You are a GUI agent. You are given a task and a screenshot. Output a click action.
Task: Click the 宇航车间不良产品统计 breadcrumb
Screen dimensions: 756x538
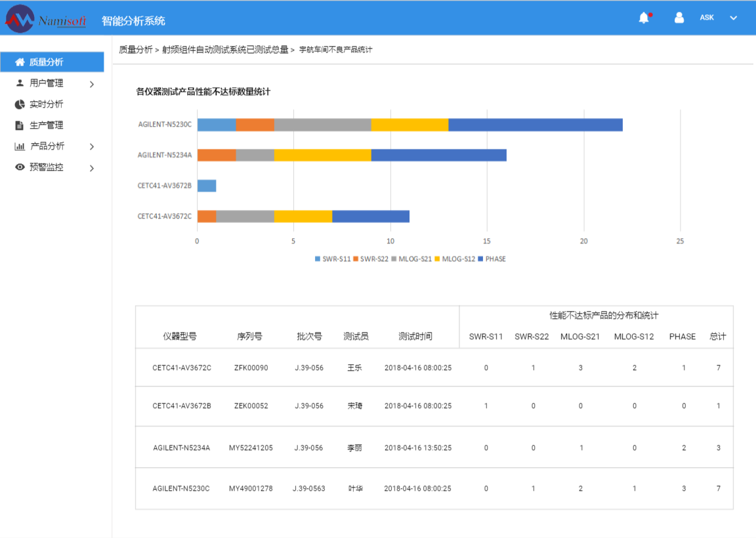pyautogui.click(x=335, y=50)
